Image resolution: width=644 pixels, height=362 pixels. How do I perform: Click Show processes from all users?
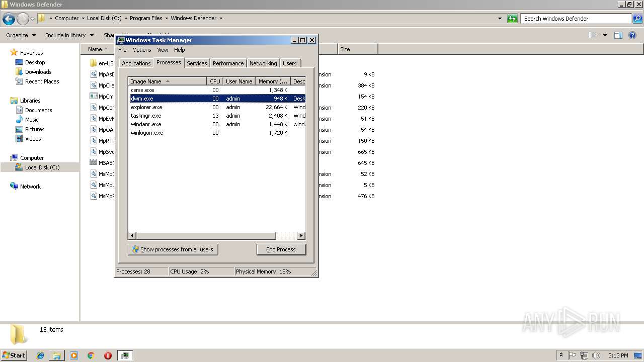pyautogui.click(x=173, y=249)
